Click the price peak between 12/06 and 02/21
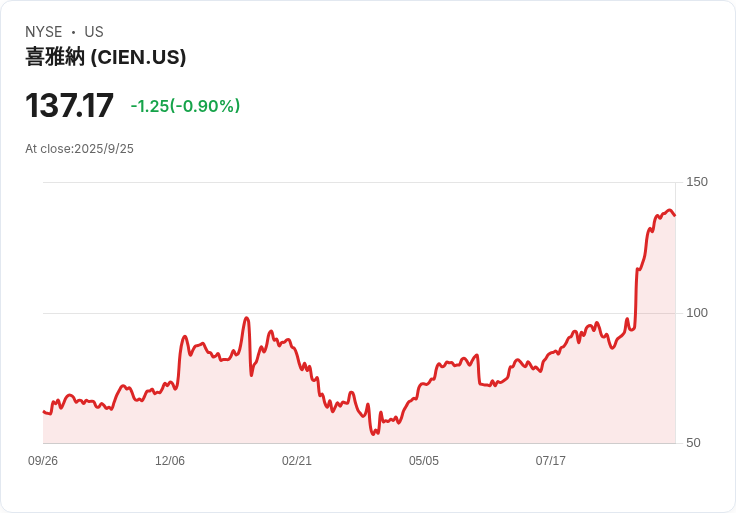This screenshot has width=736, height=513. (x=246, y=318)
